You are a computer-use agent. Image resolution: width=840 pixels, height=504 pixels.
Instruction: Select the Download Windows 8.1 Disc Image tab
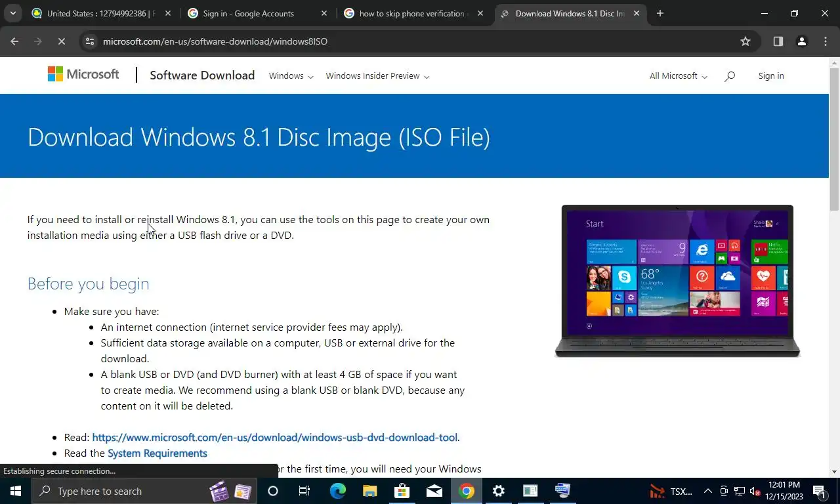coord(570,13)
